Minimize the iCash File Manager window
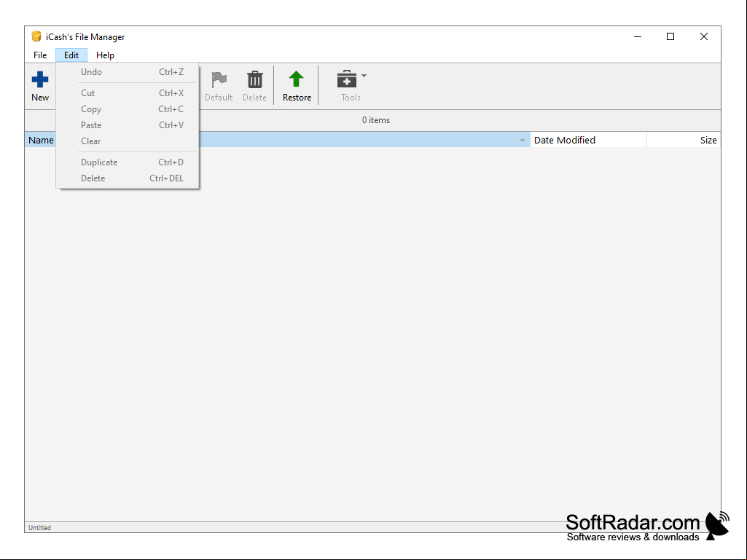This screenshot has height=560, width=747. click(638, 36)
